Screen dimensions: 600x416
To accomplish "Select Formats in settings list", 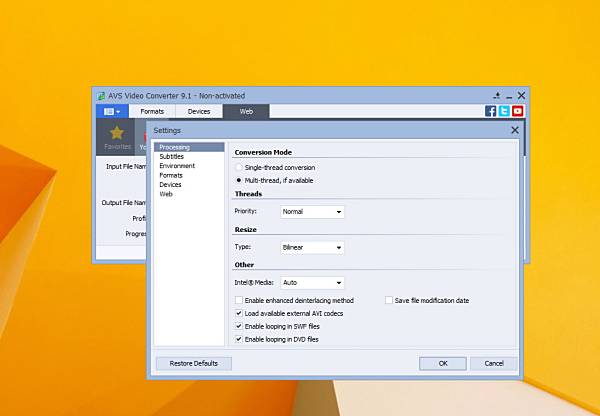I will coord(189,175).
